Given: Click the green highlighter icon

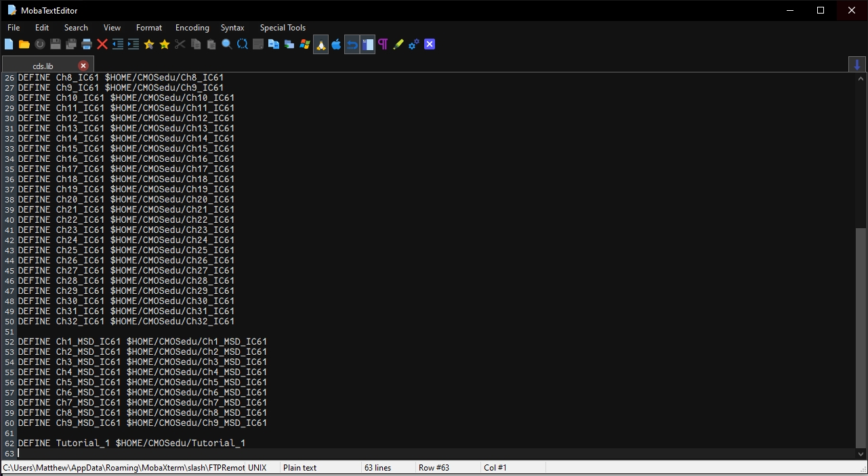Looking at the screenshot, I should [398, 45].
